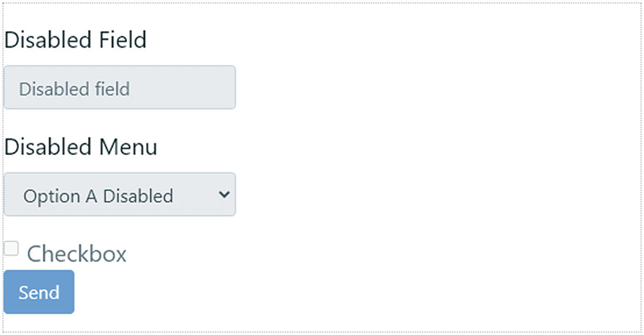Click the "Disabled field" placeholder text
The height and width of the screenshot is (335, 644).
74,89
